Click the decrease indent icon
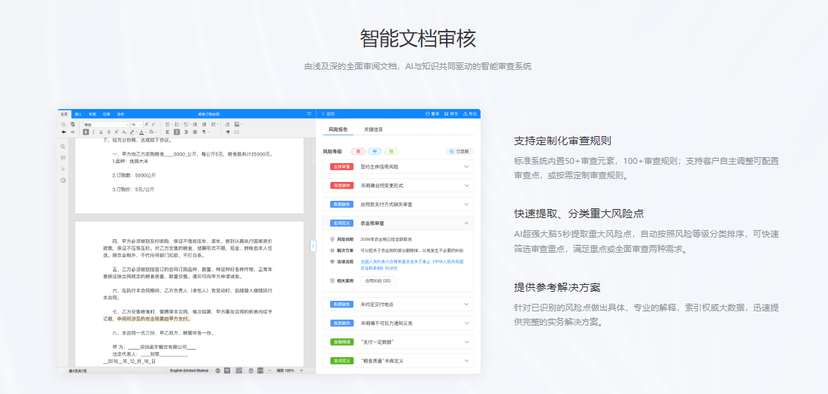The width and height of the screenshot is (828, 394). tap(195, 125)
